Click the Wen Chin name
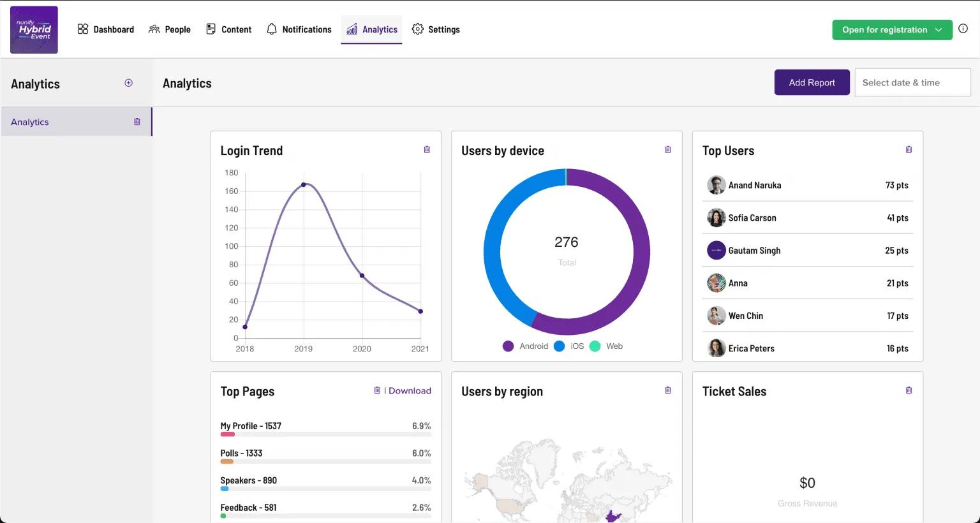Viewport: 980px width, 523px height. [746, 316]
